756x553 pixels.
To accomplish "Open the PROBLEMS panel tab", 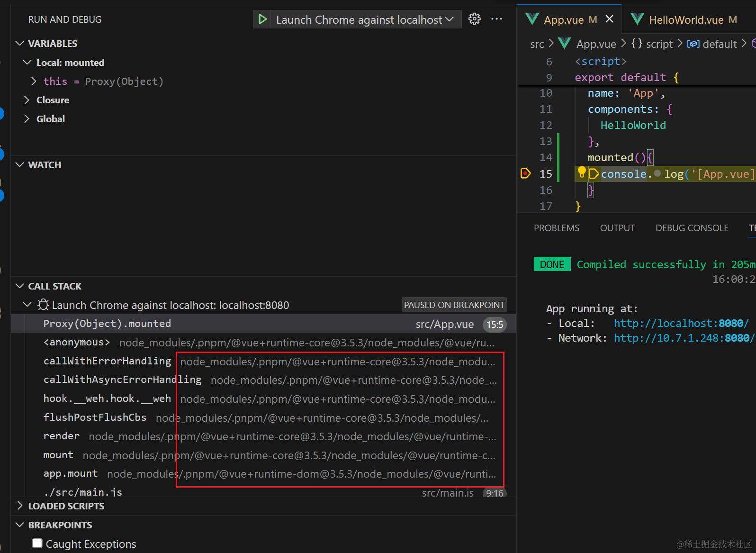I will click(557, 228).
